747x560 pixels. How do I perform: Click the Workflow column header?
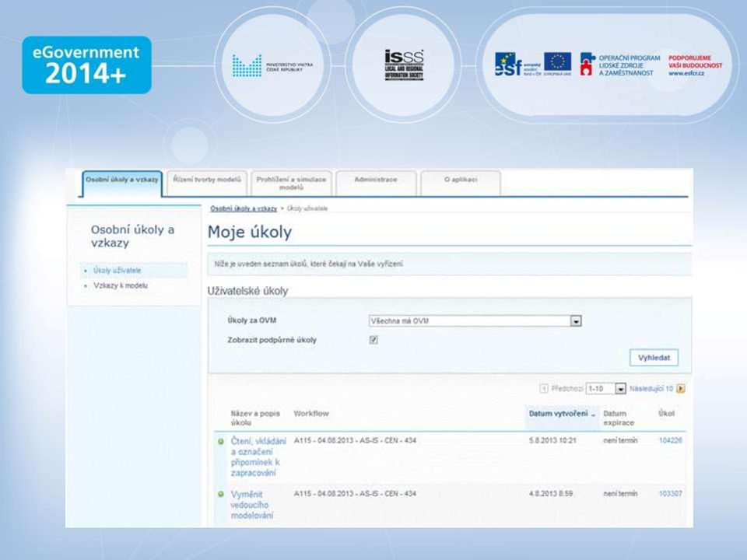(311, 413)
